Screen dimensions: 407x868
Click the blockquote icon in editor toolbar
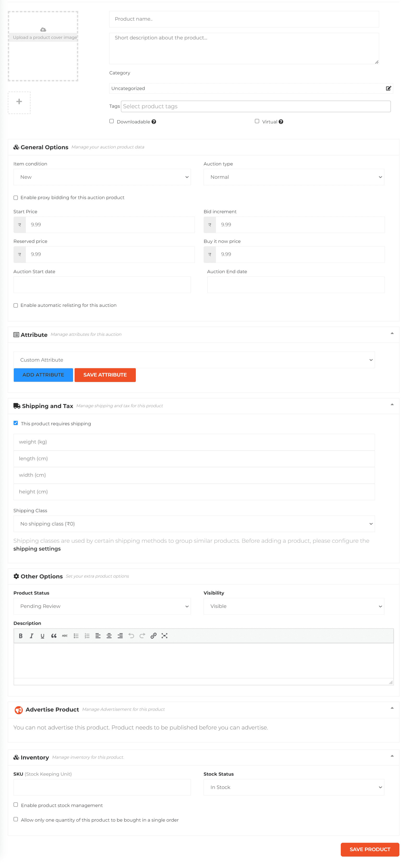pos(53,635)
